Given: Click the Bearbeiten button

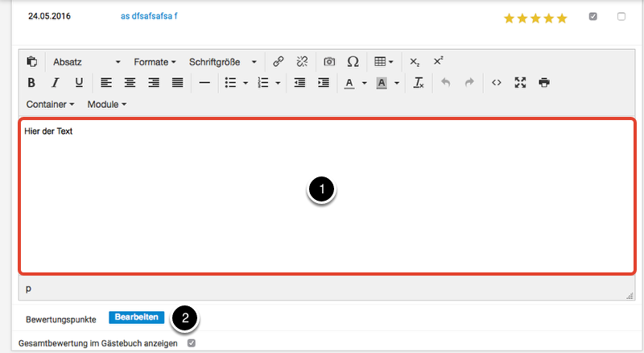Looking at the screenshot, I should tap(137, 318).
